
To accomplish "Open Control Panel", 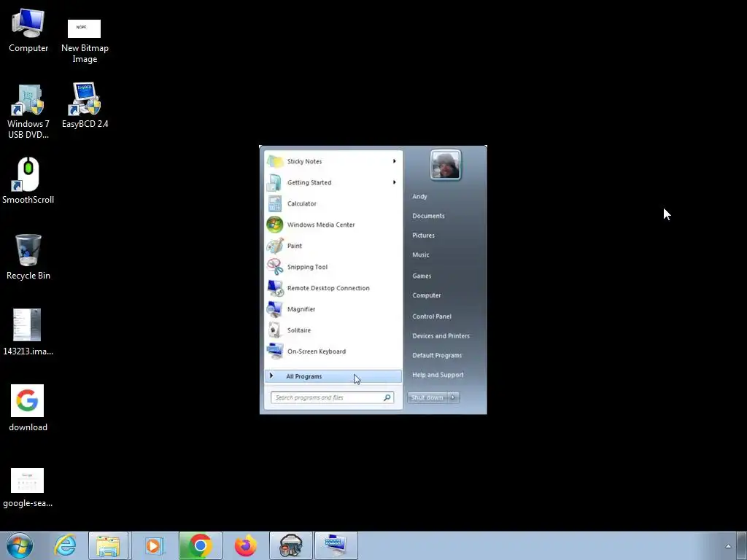I will [x=432, y=316].
